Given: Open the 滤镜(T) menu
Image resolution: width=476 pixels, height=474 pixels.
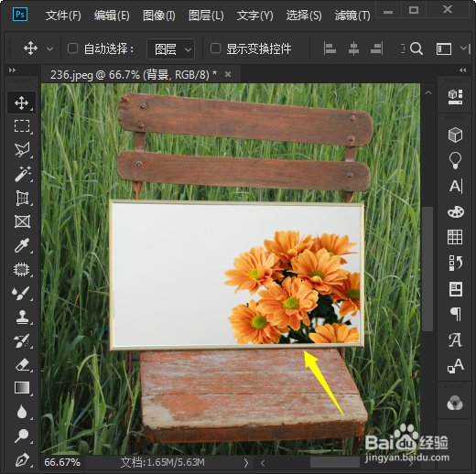Looking at the screenshot, I should coord(352,16).
